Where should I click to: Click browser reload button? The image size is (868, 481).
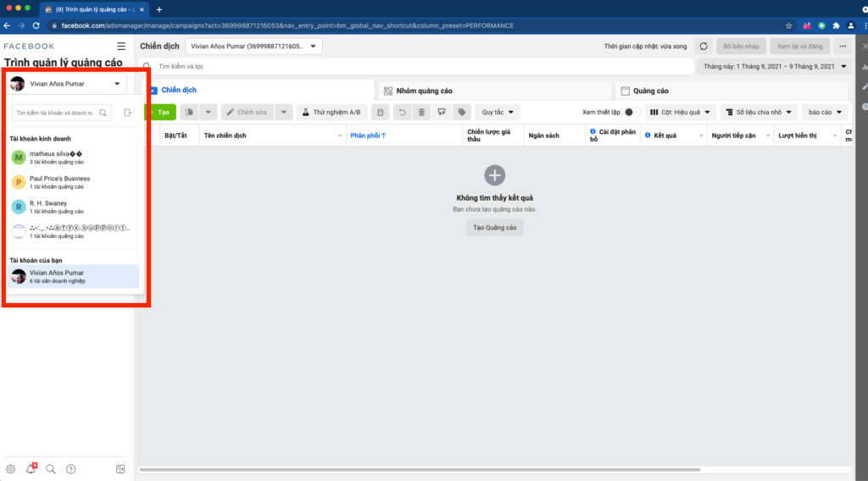coord(36,25)
